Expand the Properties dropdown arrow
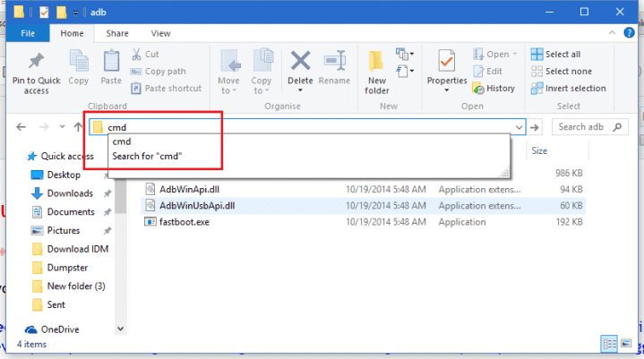This screenshot has width=644, height=359. point(446,90)
